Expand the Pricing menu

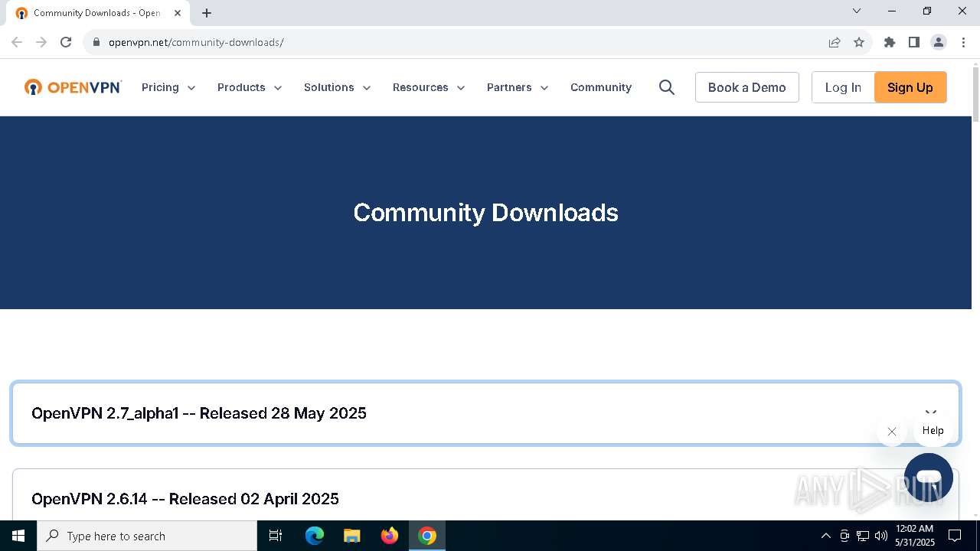pos(168,87)
